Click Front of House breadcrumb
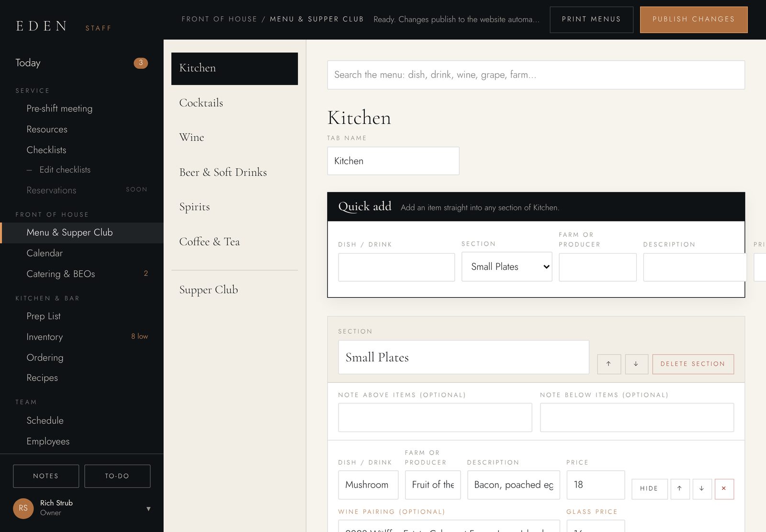The height and width of the screenshot is (532, 766). [219, 19]
